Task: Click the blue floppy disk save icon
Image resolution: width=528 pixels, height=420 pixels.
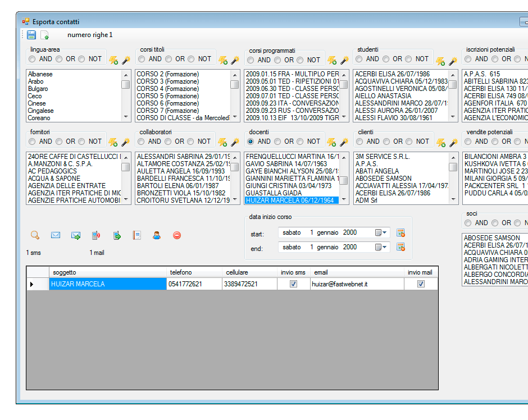Action: tap(31, 35)
